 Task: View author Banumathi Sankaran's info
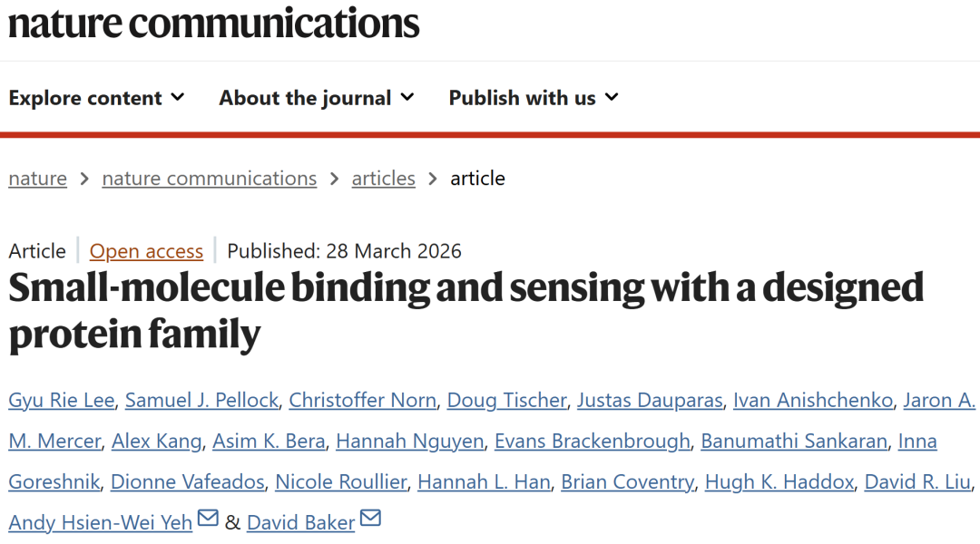[x=794, y=441]
